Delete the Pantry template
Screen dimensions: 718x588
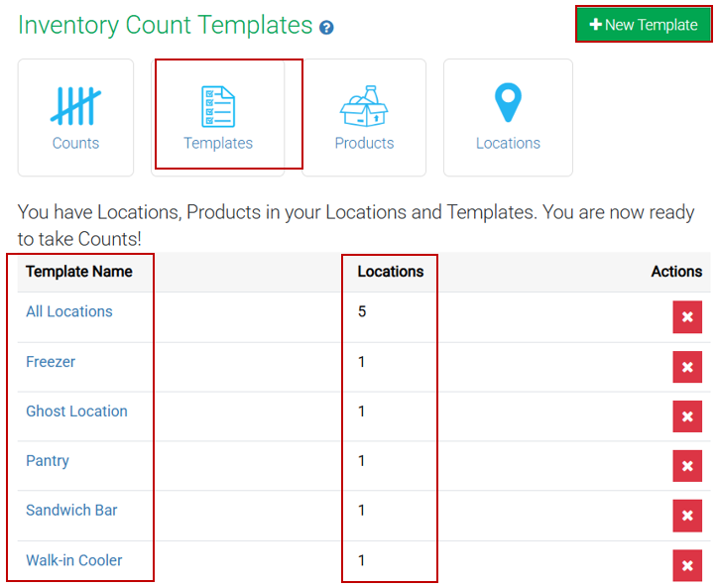(x=687, y=466)
